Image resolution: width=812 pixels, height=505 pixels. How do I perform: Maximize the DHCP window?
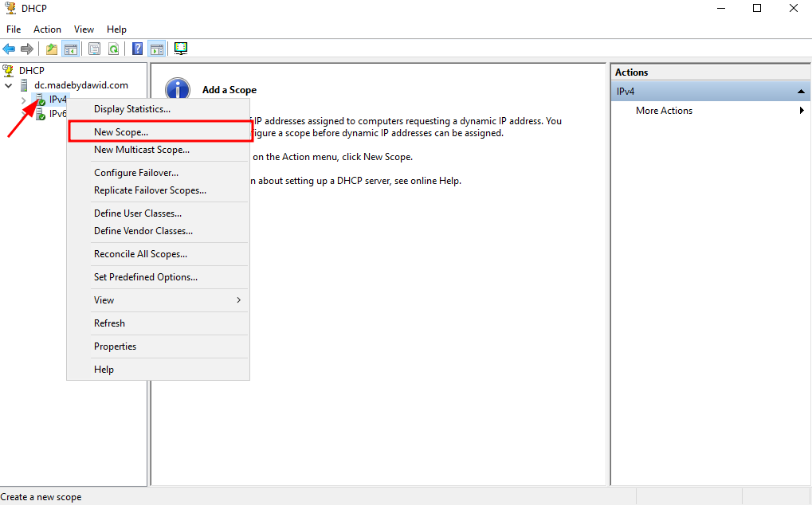pos(757,8)
